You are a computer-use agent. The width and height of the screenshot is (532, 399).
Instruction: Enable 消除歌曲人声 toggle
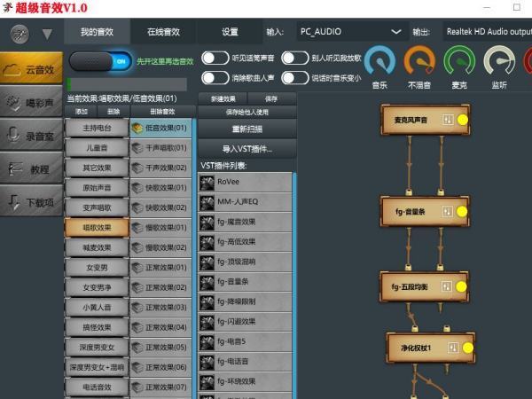[215, 77]
